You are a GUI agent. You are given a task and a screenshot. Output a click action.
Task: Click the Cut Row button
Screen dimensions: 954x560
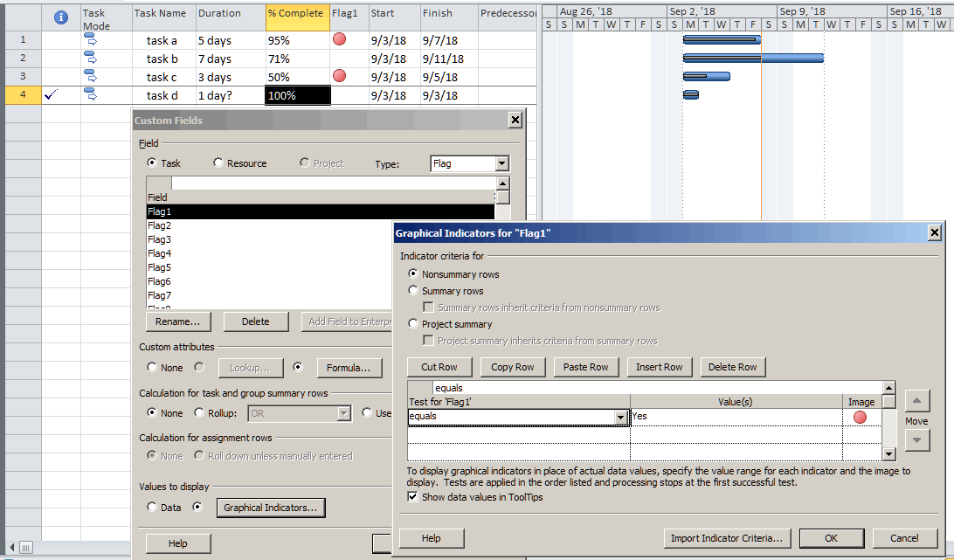439,367
